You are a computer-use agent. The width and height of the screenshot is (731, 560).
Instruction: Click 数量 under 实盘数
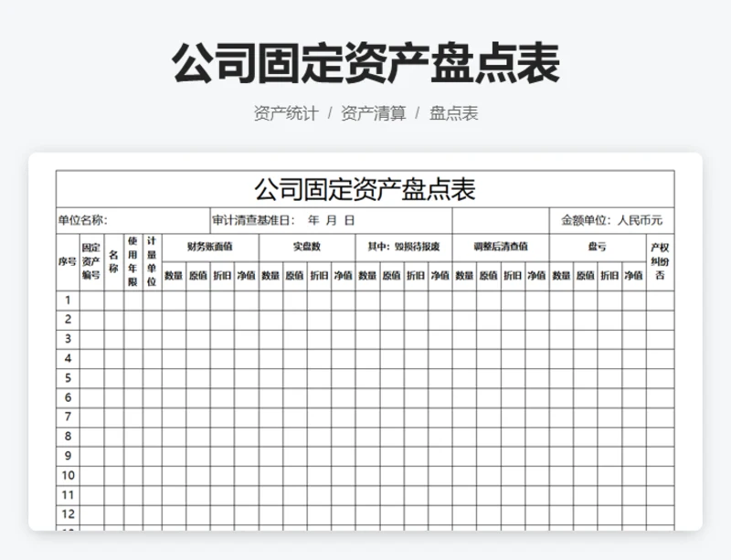pos(270,276)
